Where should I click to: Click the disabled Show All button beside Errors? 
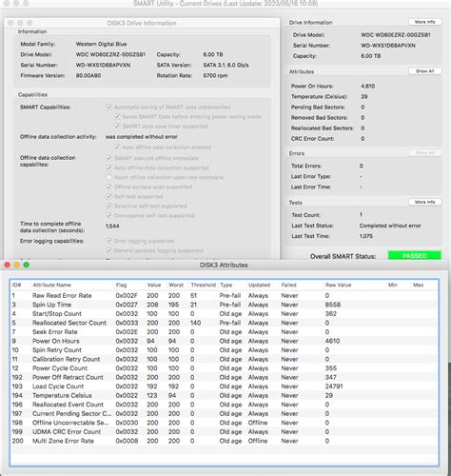(x=424, y=152)
